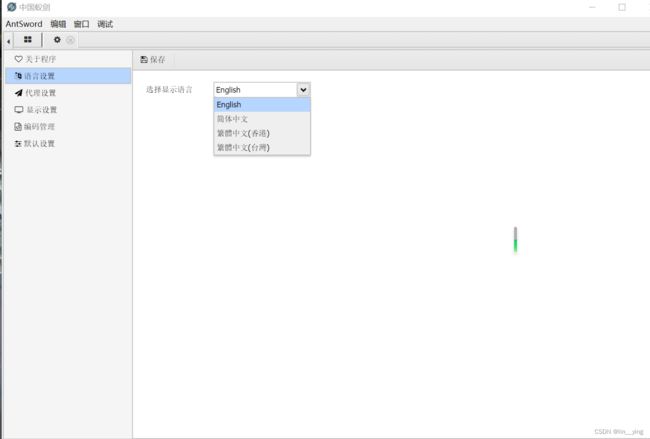
Task: Toggle the language dropdown arrow
Action: click(303, 90)
